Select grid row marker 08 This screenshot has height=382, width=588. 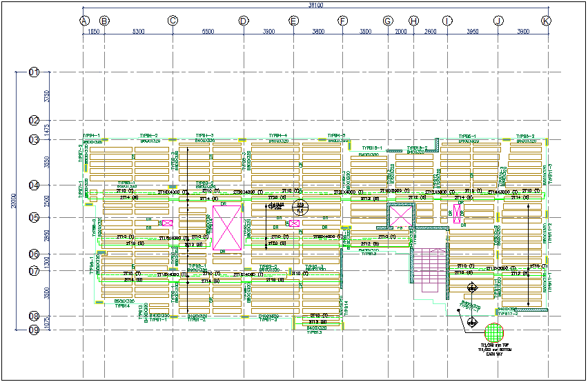[x=34, y=316]
